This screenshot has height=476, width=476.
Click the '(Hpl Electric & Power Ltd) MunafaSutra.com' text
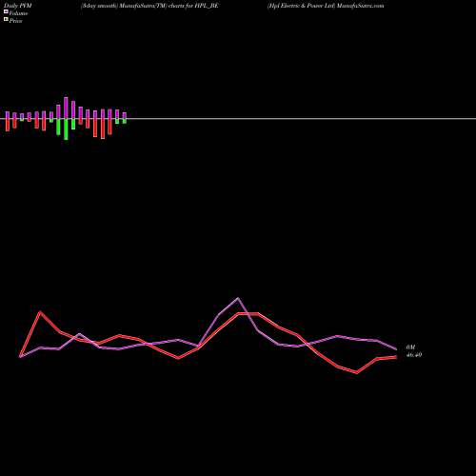pyautogui.click(x=326, y=6)
